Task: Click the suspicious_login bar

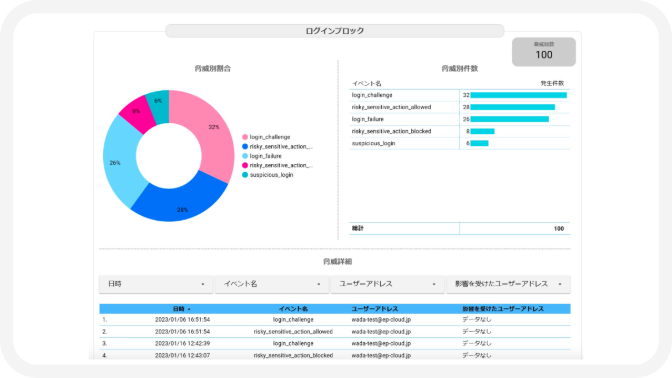Action: pyautogui.click(x=480, y=143)
